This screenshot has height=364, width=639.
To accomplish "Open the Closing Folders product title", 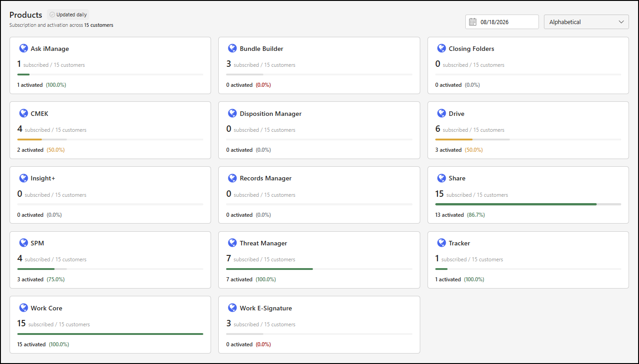I will (472, 49).
